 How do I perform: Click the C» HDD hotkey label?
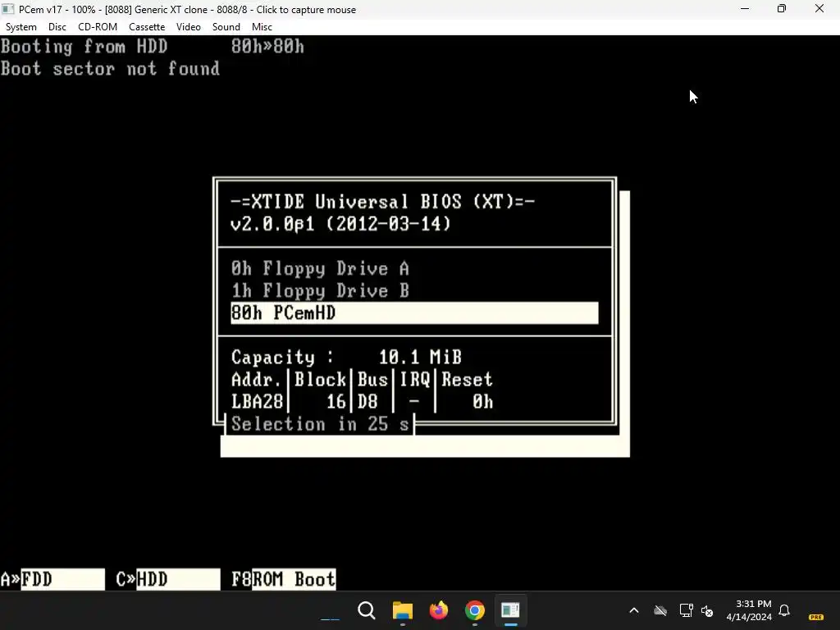(x=167, y=579)
